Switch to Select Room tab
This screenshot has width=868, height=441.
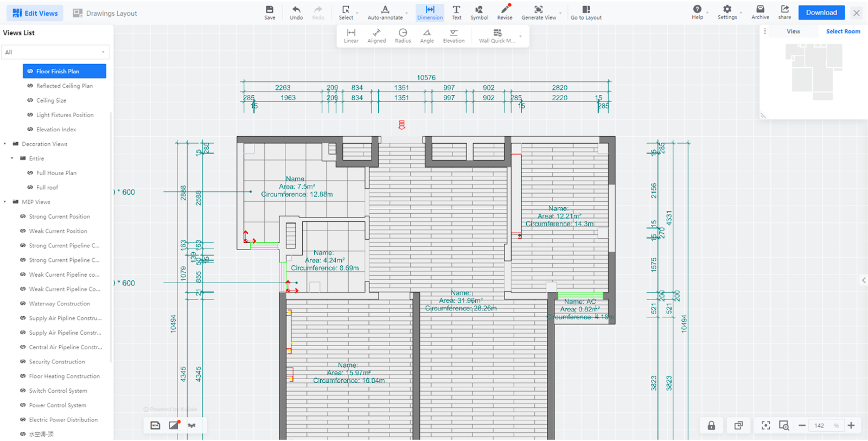tap(843, 31)
